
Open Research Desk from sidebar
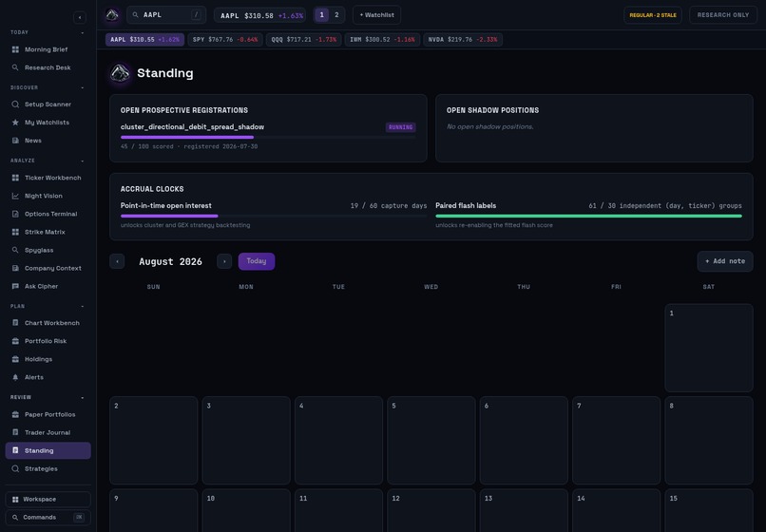point(48,67)
